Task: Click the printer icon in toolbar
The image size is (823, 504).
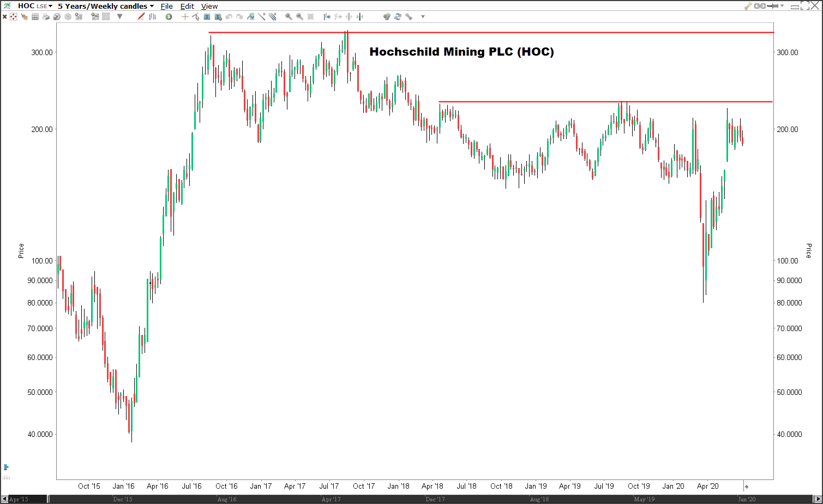Action: point(46,17)
